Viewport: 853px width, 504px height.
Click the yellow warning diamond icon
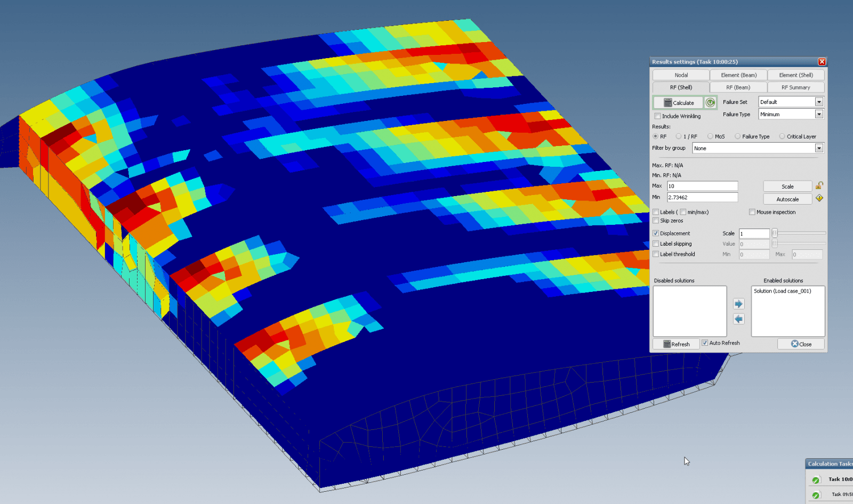819,198
